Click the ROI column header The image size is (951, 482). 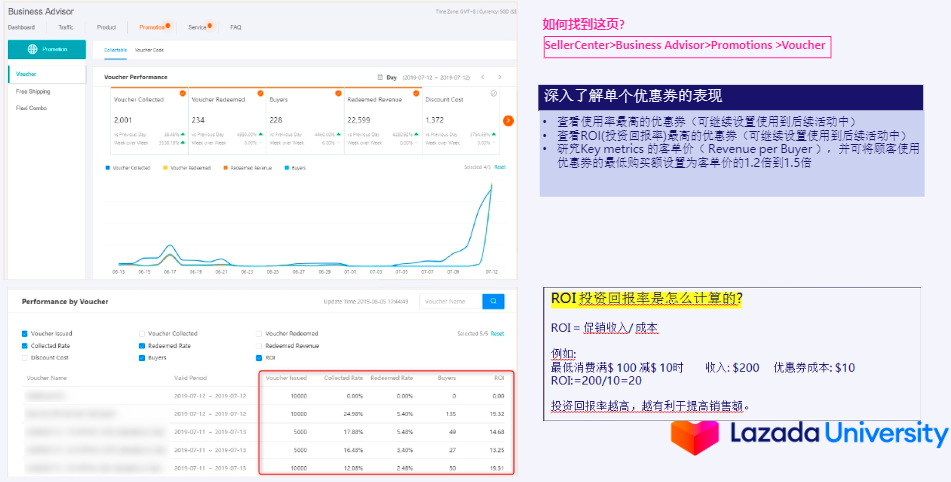(x=499, y=378)
